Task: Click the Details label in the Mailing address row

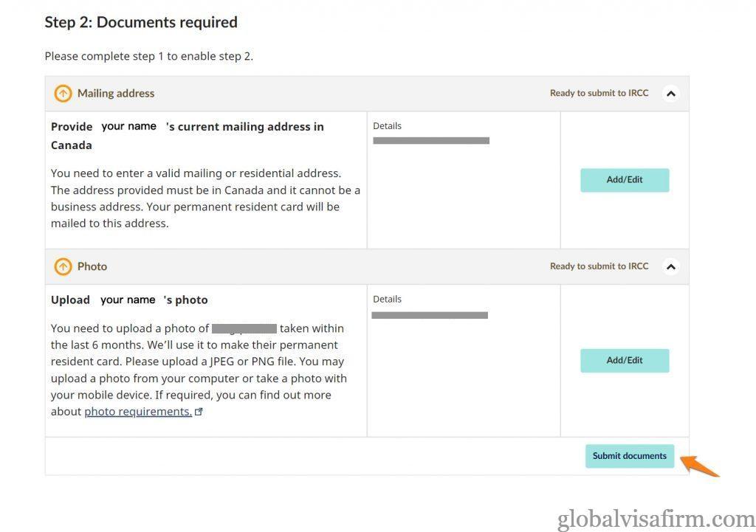Action: click(x=387, y=125)
